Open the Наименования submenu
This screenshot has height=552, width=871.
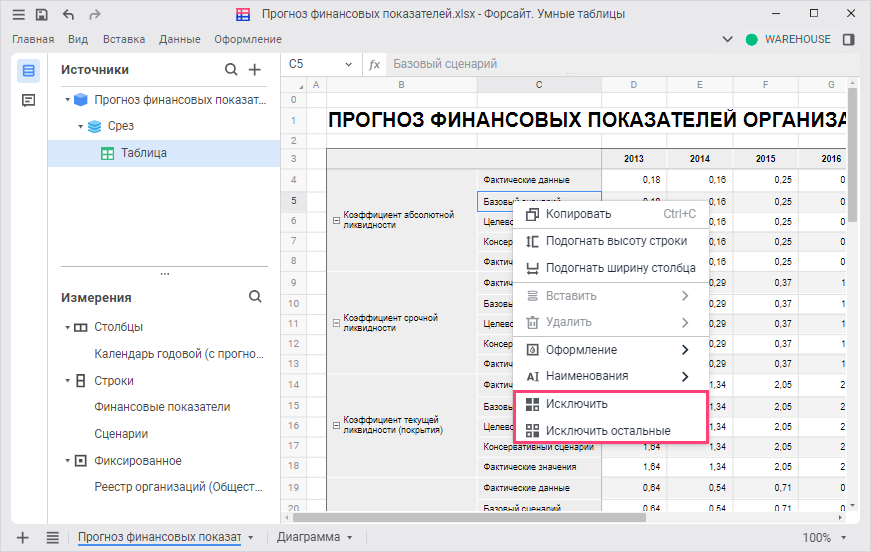tap(610, 376)
